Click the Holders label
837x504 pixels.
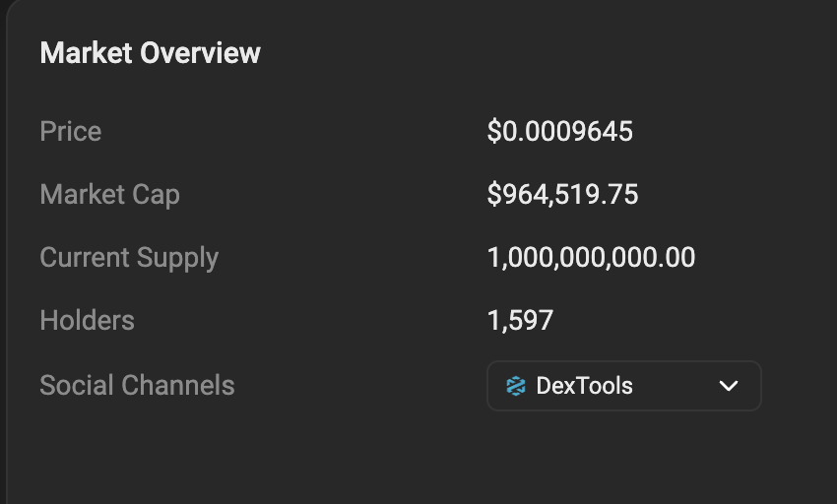pyautogui.click(x=87, y=320)
